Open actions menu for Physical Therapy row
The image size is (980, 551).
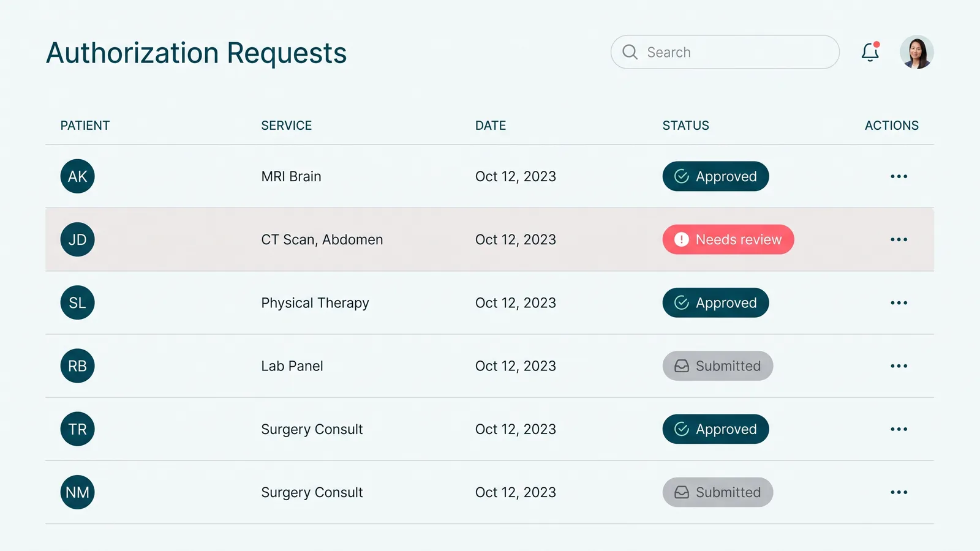pyautogui.click(x=899, y=302)
